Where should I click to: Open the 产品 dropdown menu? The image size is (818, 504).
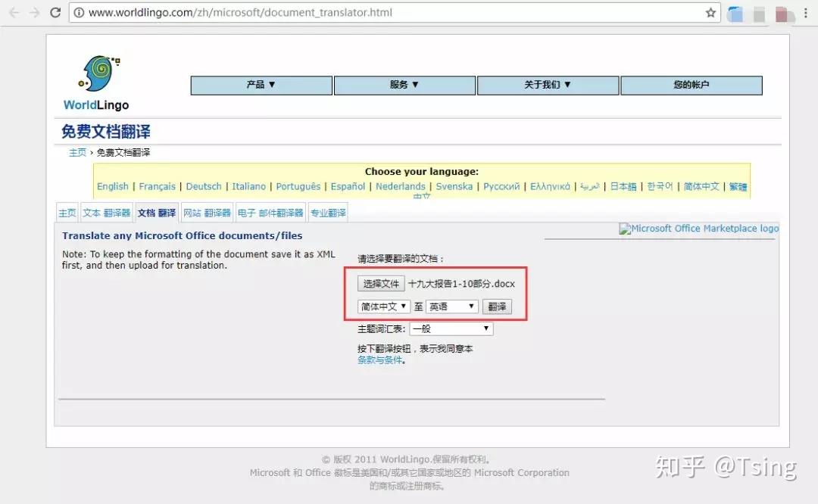coord(261,85)
